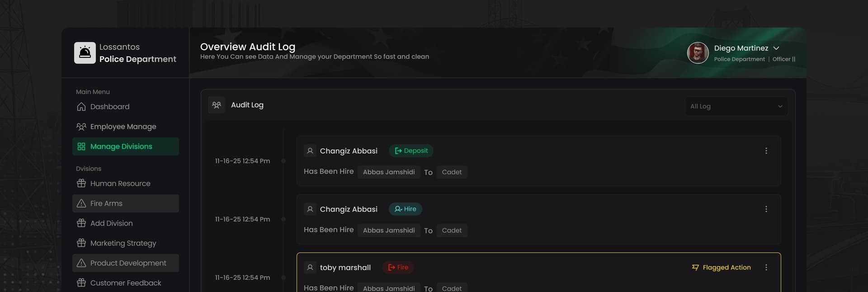The height and width of the screenshot is (292, 868).
Task: Open three-dot menu on Hire log entry
Action: coord(766,209)
